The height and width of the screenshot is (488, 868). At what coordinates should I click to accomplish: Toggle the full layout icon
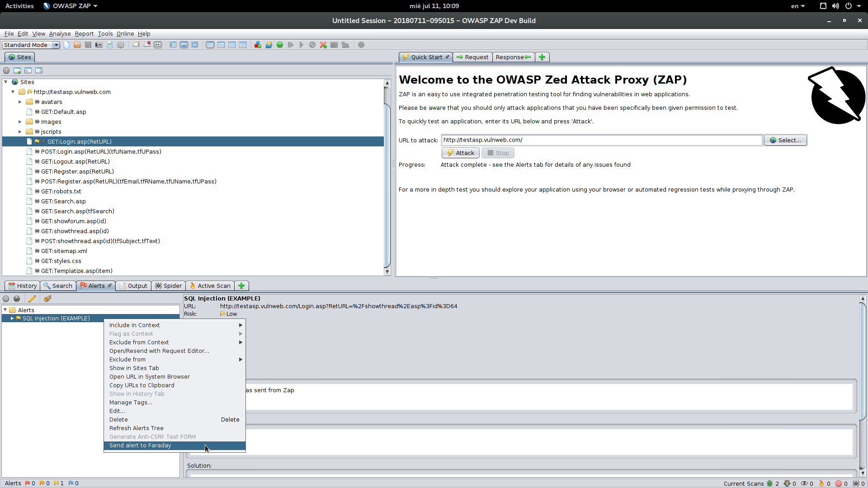pyautogui.click(x=195, y=45)
